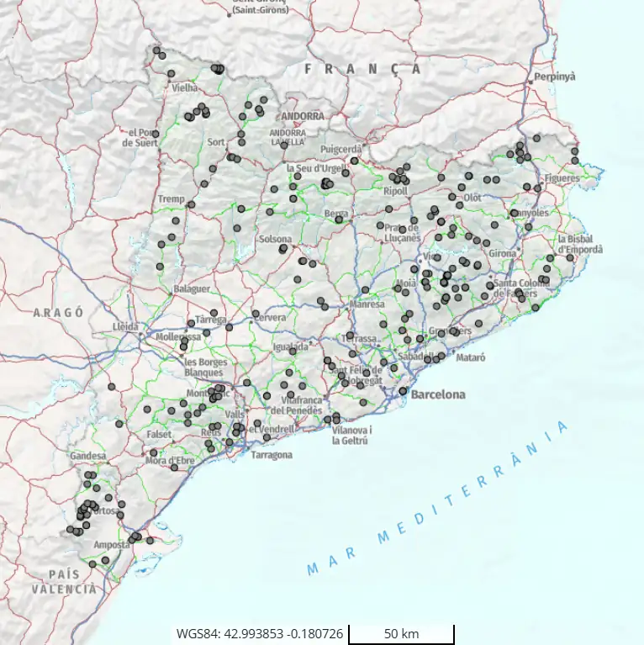644x645 pixels.
Task: Click the Barcelona city label
Action: click(438, 394)
